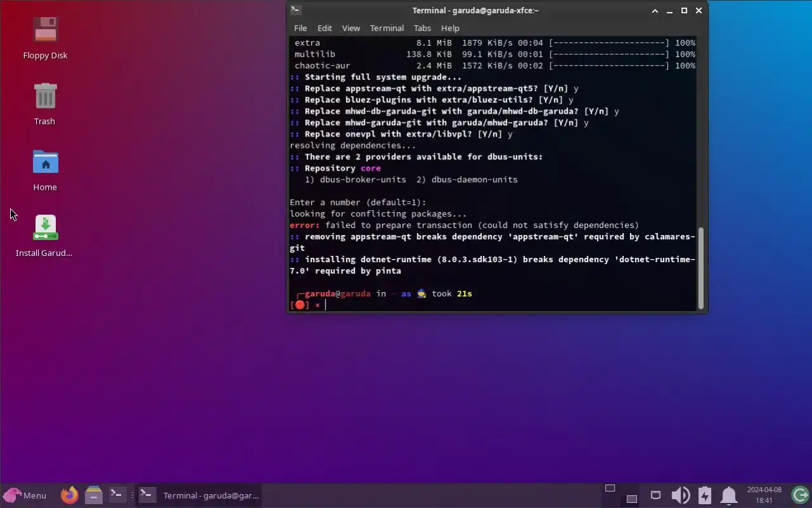Click the terminal launcher icon in panel
Screen dimensions: 812x508
[117, 495]
